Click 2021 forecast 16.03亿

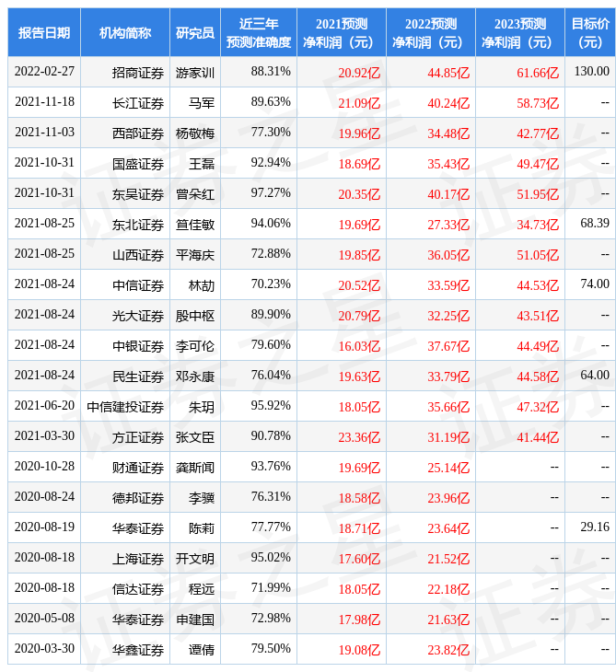(x=359, y=346)
